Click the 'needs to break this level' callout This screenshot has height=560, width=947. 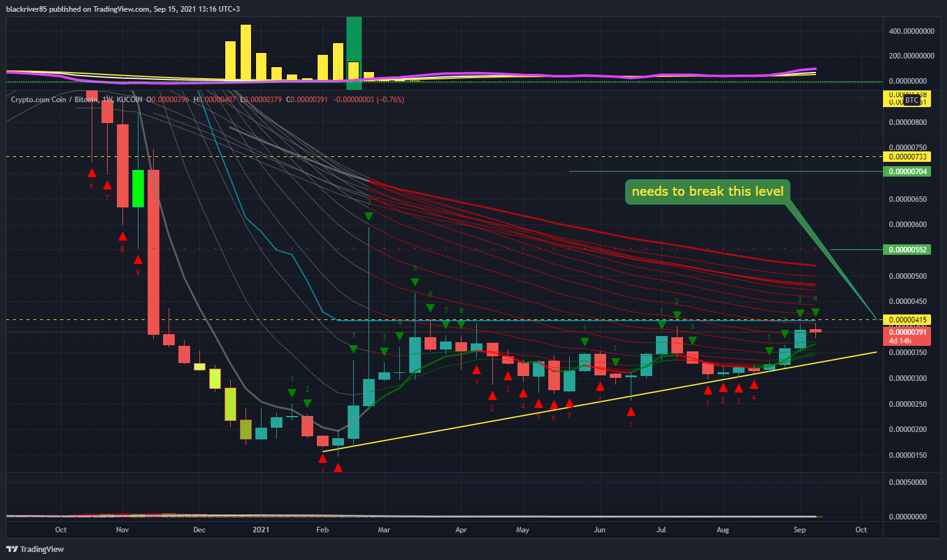[x=708, y=191]
